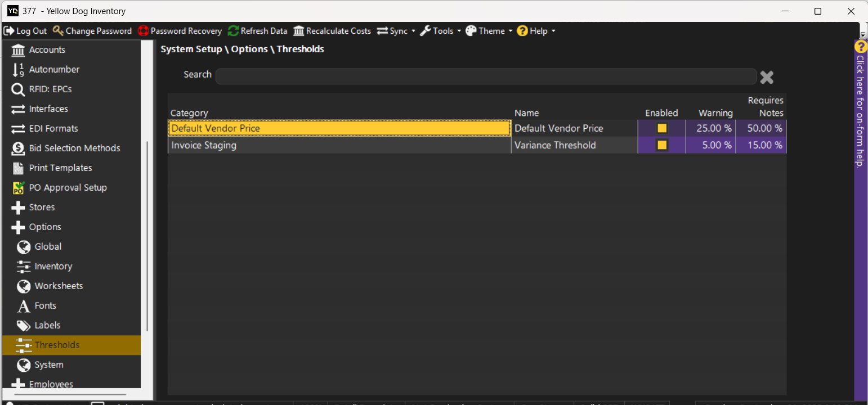Toggle Enabled checkbox for Invoice Staging
The height and width of the screenshot is (405, 868).
tap(662, 145)
